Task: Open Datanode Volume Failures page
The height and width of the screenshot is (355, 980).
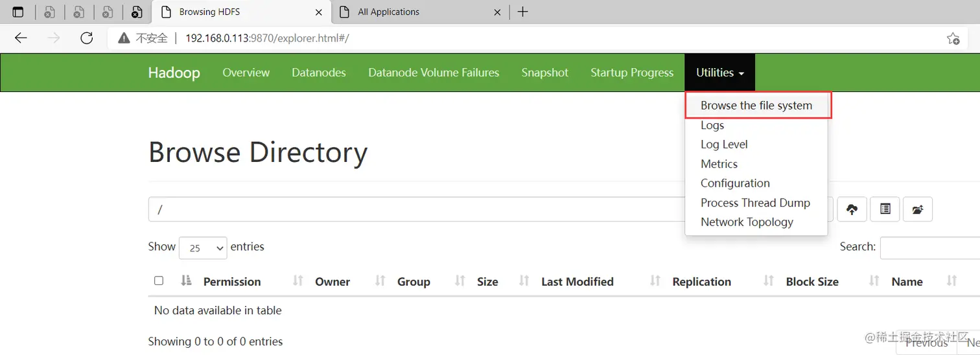Action: pyautogui.click(x=434, y=73)
